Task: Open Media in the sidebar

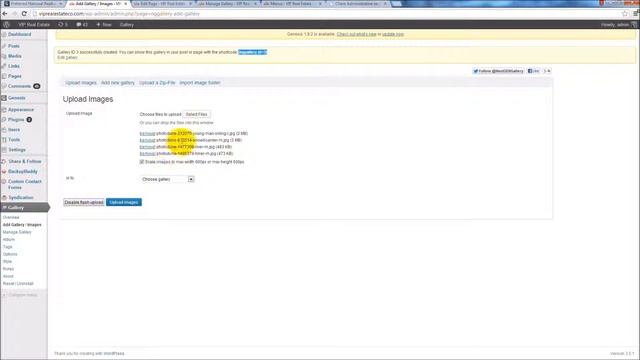Action: point(15,56)
